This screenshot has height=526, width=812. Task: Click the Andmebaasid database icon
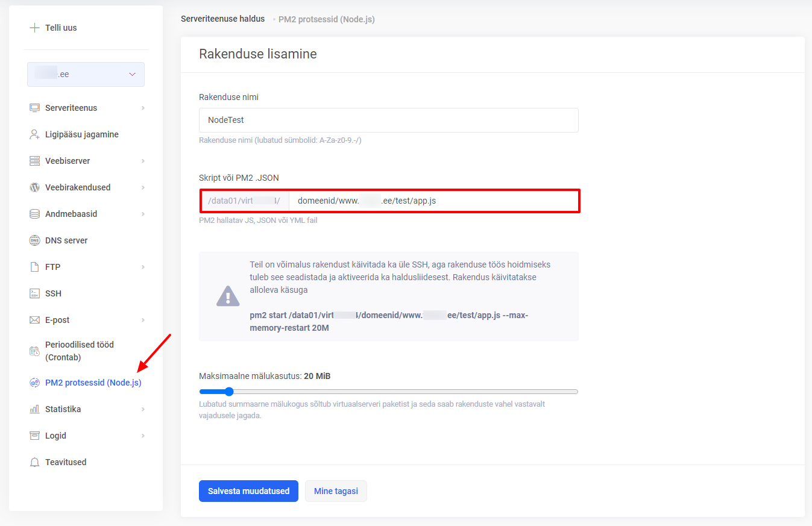pos(34,214)
